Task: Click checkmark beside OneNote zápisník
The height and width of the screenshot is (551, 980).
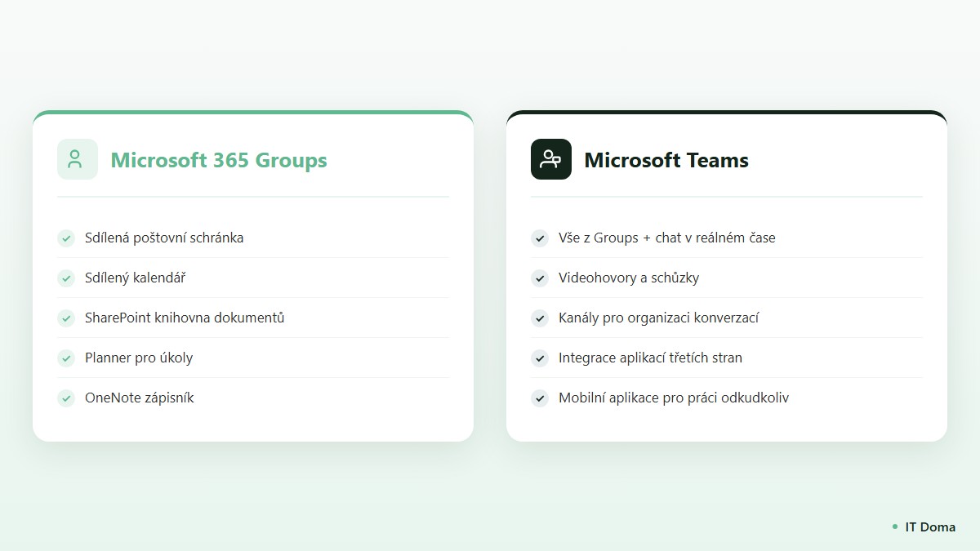Action: point(66,398)
